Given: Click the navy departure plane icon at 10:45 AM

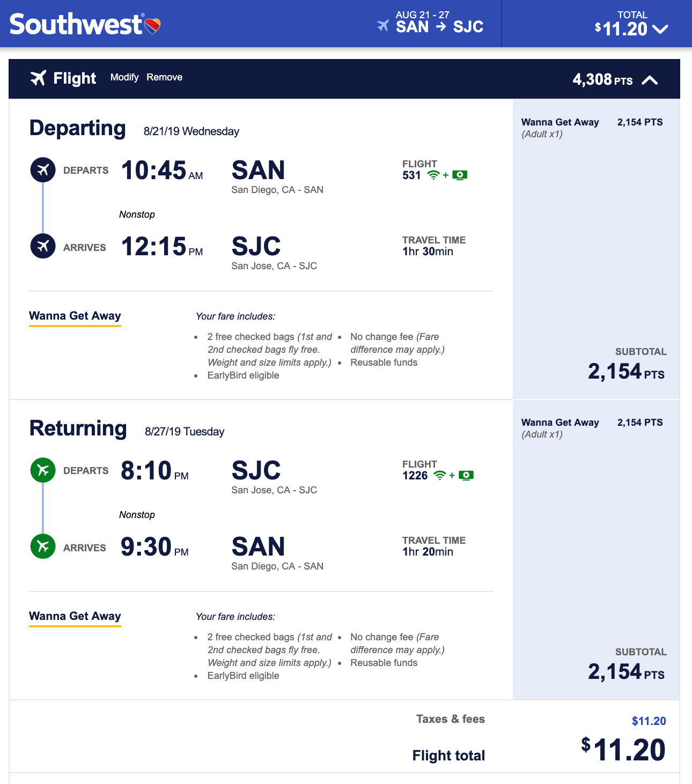Looking at the screenshot, I should click(x=43, y=170).
